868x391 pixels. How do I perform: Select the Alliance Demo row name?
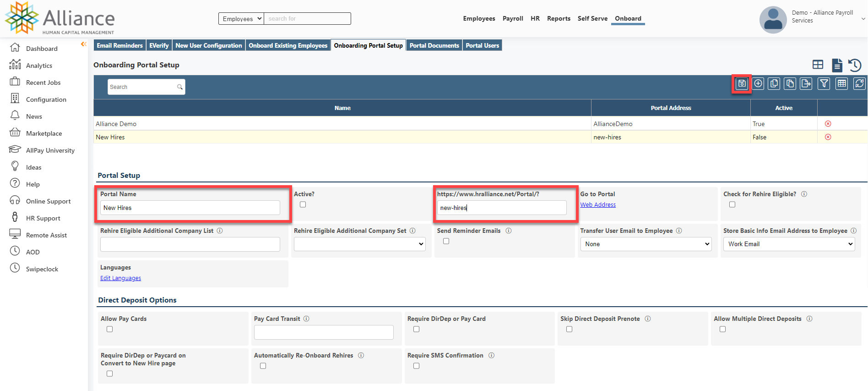click(x=116, y=124)
